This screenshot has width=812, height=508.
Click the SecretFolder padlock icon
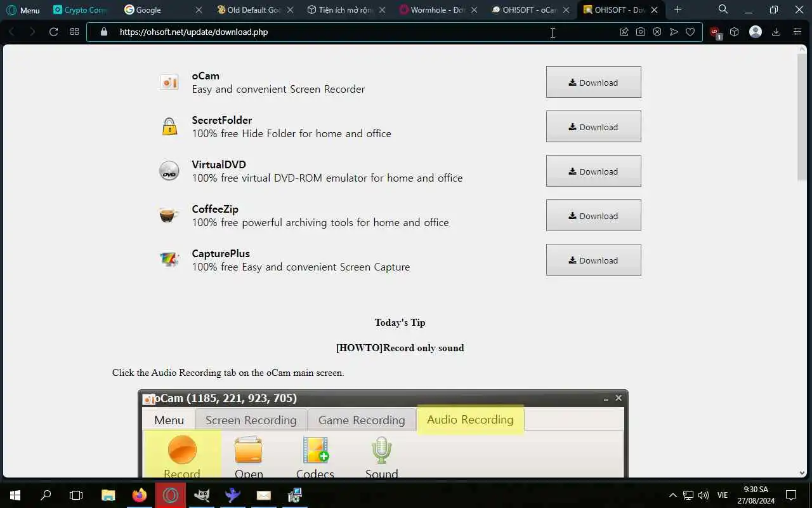pyautogui.click(x=169, y=126)
